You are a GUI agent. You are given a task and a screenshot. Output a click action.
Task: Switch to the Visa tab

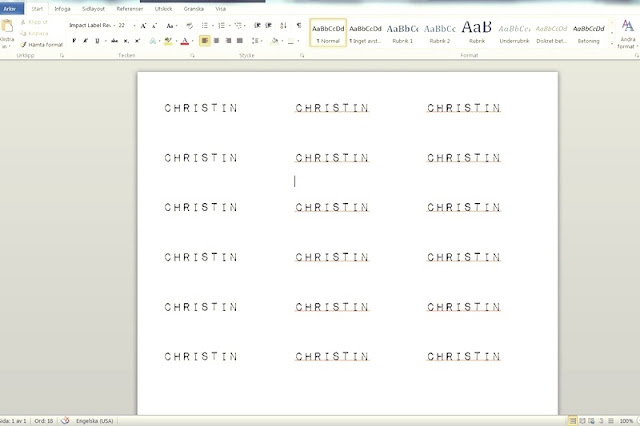tap(221, 9)
